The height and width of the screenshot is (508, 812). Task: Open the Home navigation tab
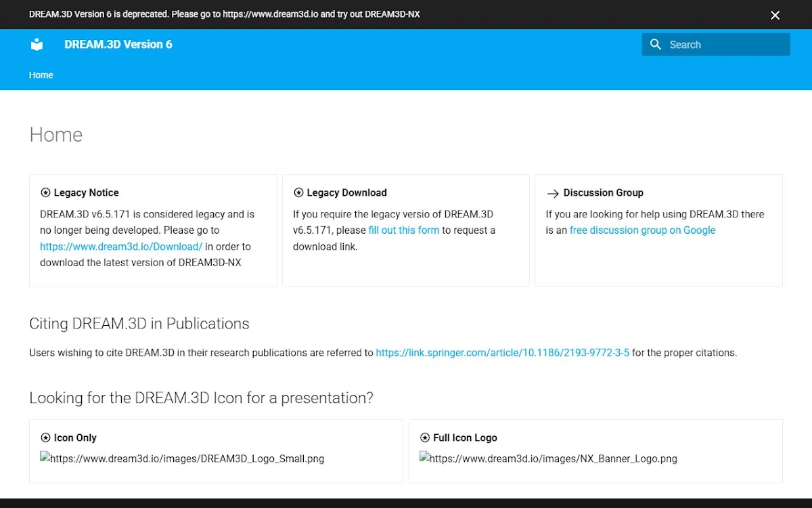[x=41, y=75]
